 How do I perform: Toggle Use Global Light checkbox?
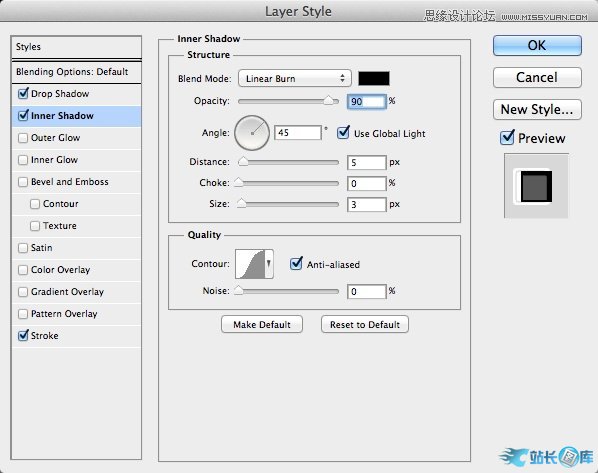click(x=343, y=133)
